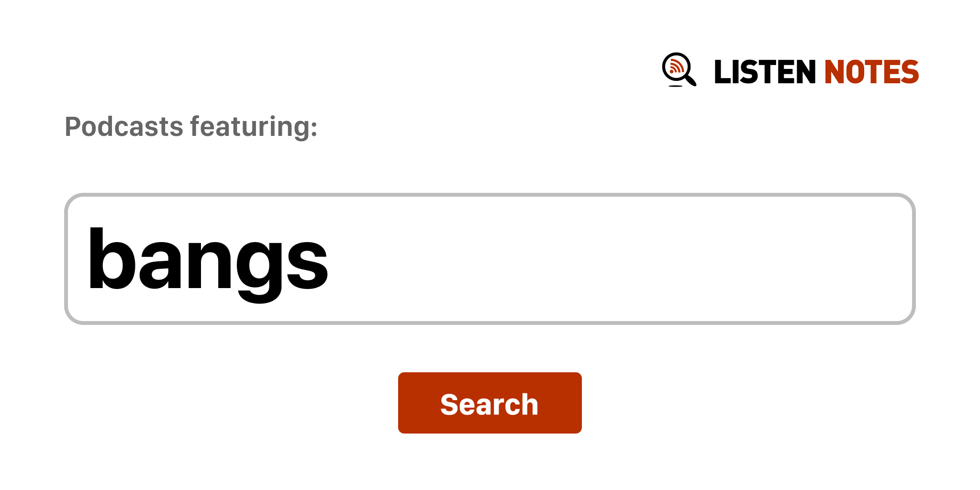Viewport: 980px width, 490px height.
Task: Click the red RSS signal inside the magnifier
Action: pyautogui.click(x=676, y=67)
